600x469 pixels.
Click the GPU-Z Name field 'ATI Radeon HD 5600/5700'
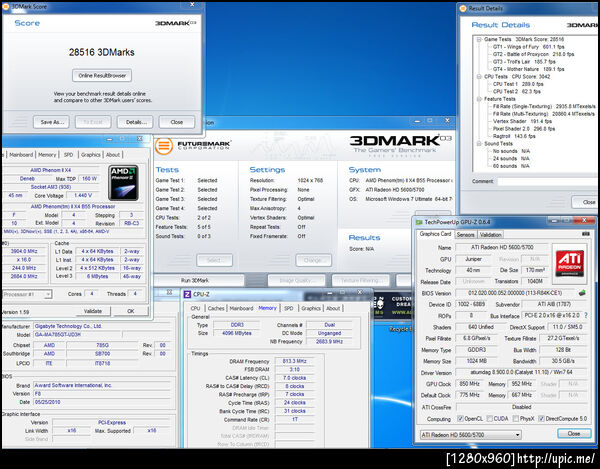pos(502,248)
